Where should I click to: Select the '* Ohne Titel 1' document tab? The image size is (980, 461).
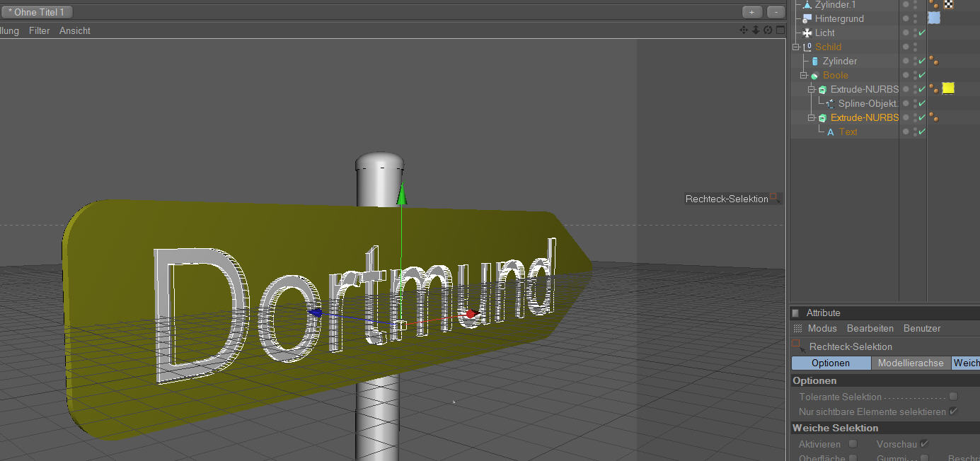[x=36, y=12]
